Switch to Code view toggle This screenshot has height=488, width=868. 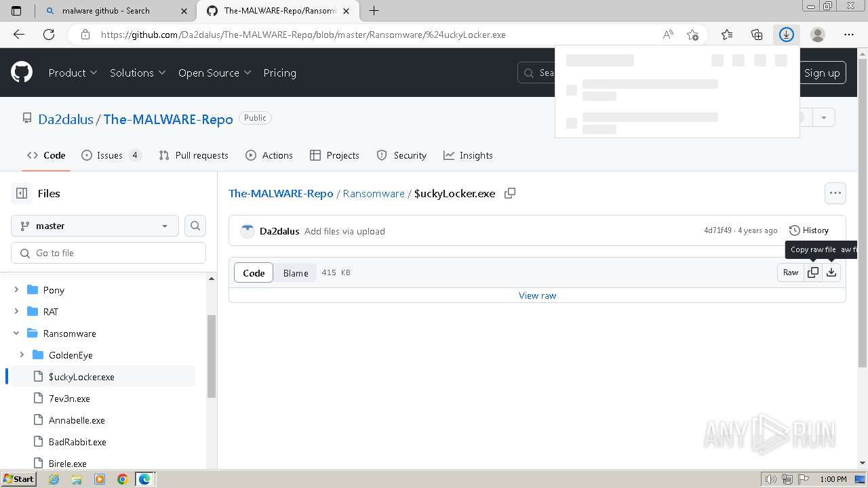pos(254,272)
